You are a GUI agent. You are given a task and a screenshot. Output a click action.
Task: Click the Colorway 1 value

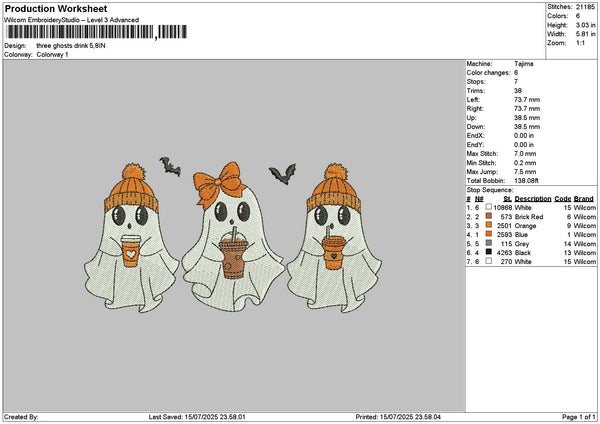click(x=52, y=55)
